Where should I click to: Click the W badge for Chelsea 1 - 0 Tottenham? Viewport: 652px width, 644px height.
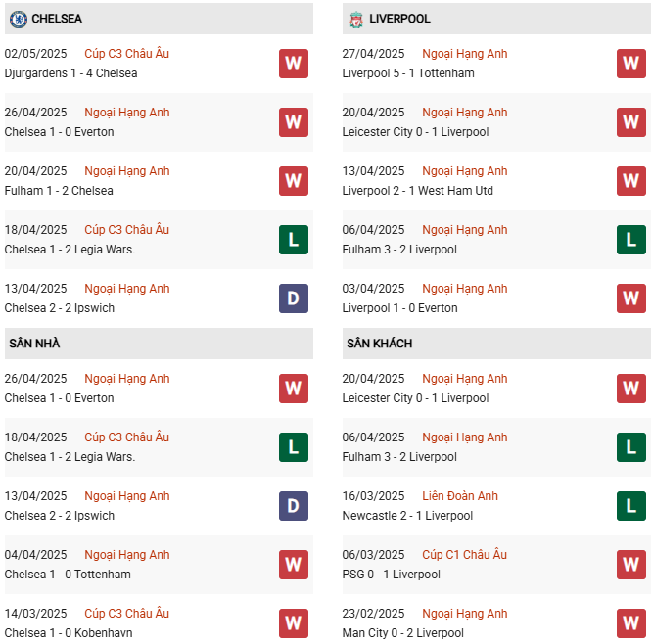pos(294,565)
